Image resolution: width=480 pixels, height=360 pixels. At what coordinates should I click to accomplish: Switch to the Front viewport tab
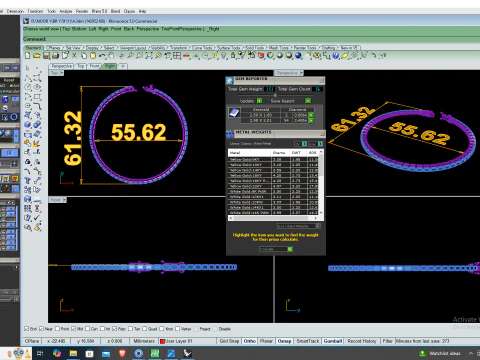(x=94, y=66)
